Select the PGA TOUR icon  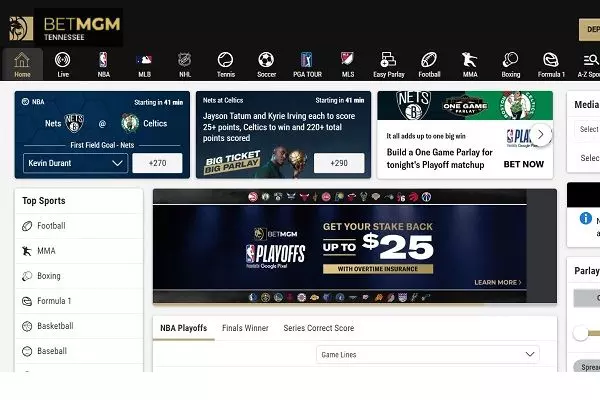[x=307, y=65]
